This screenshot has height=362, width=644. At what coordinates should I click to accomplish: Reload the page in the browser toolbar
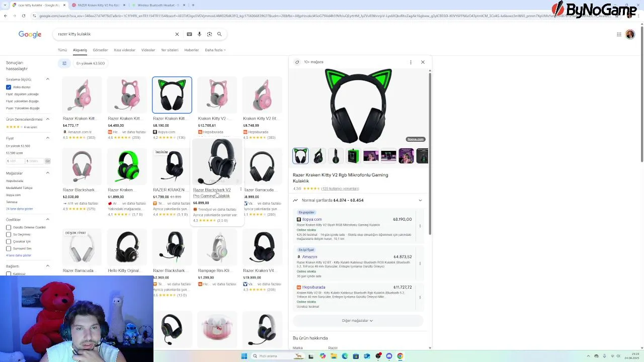click(23, 16)
